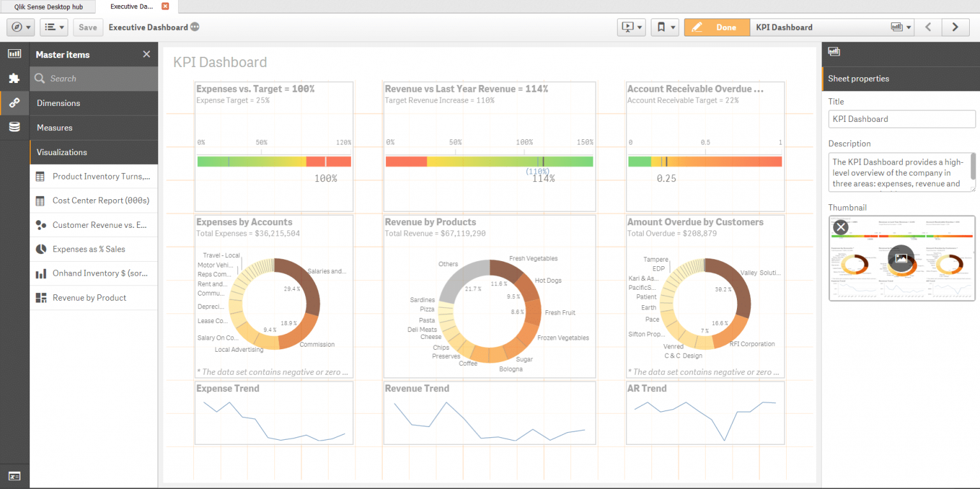980x489 pixels.
Task: Open the global menu list dropdown
Action: click(x=54, y=27)
